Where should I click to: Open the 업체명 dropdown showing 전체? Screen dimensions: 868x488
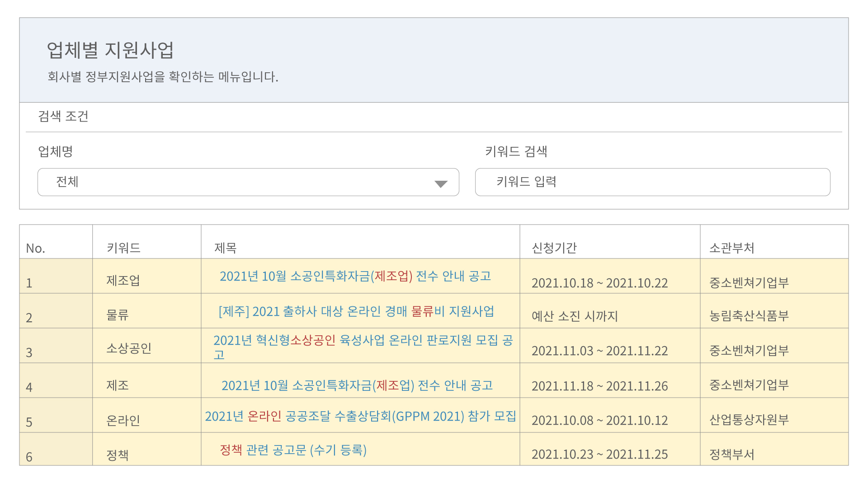point(248,182)
